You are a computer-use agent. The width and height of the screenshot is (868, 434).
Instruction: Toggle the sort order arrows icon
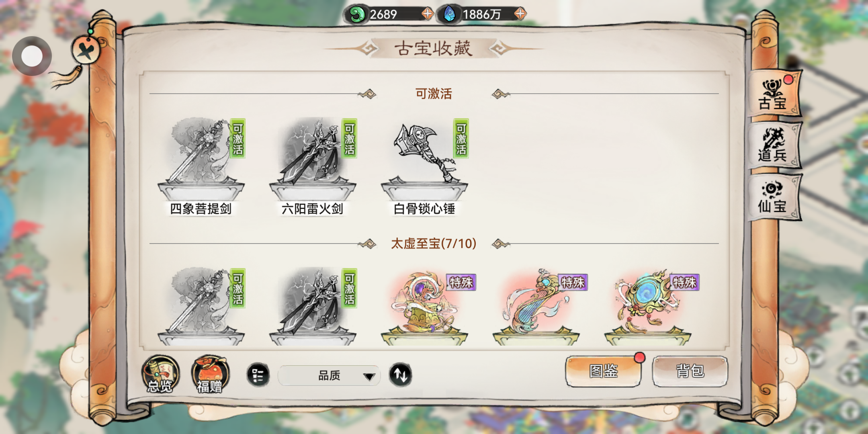coord(400,375)
